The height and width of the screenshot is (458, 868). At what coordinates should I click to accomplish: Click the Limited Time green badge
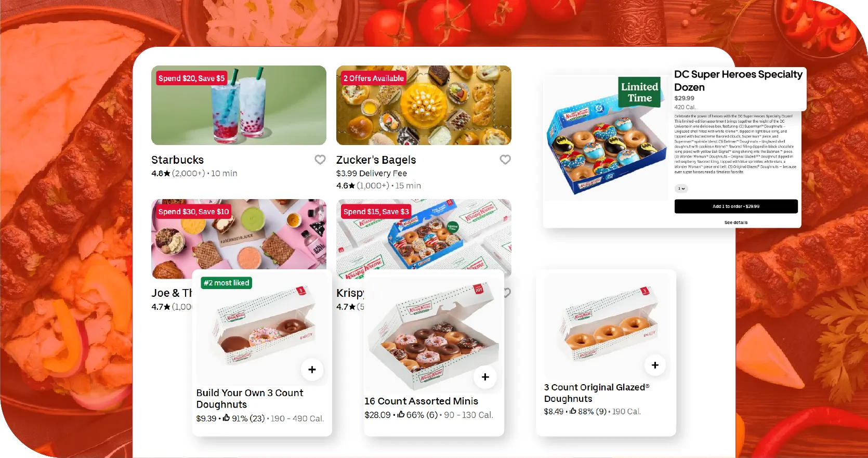[639, 92]
